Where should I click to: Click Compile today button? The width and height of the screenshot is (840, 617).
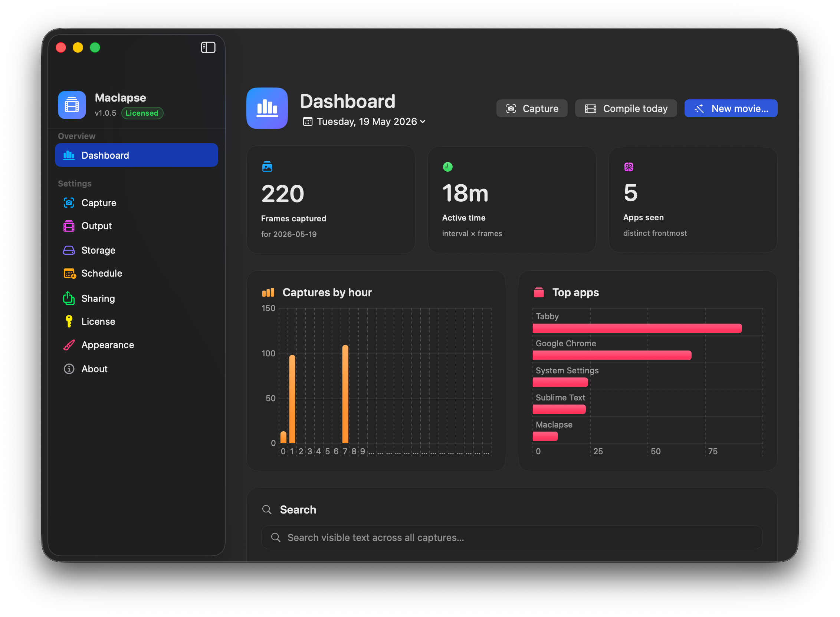click(x=626, y=108)
